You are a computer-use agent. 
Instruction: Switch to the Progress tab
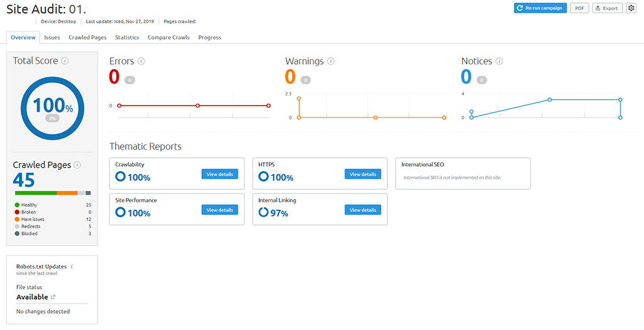point(209,37)
